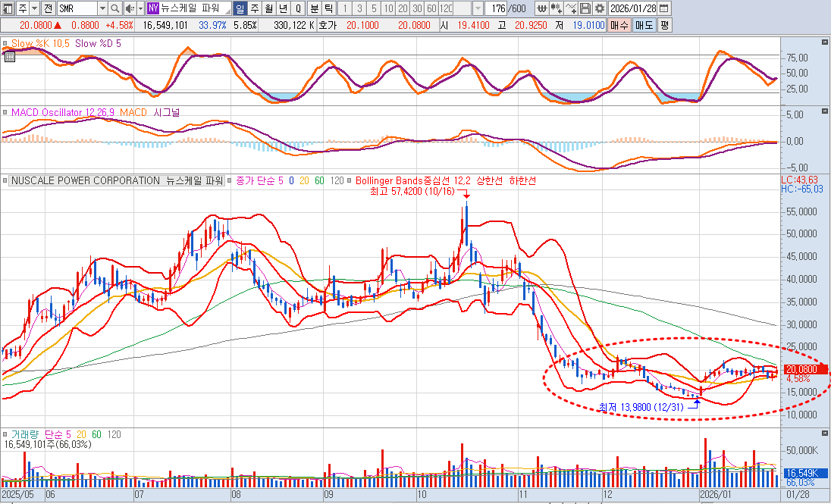Image resolution: width=831 pixels, height=504 pixels.
Task: Open the calendar date picker icon
Action: (x=664, y=8)
